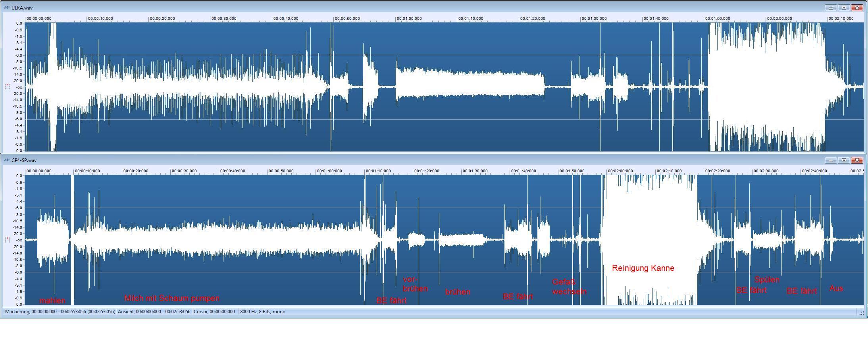Click the 8000 Hz, 8 Bits, mono field
The width and height of the screenshot is (868, 347).
[263, 312]
